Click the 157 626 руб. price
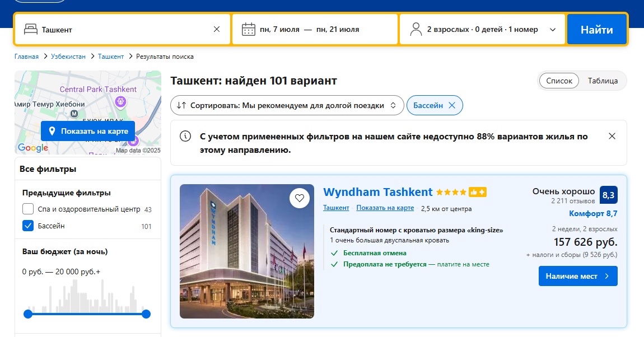Image resolution: width=644 pixels, height=337 pixels. pos(585,242)
